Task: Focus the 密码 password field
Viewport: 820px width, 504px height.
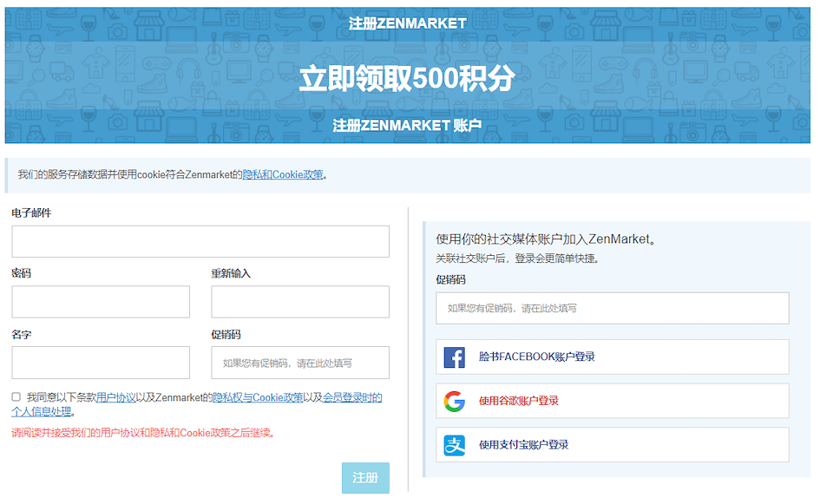Action: click(x=101, y=302)
